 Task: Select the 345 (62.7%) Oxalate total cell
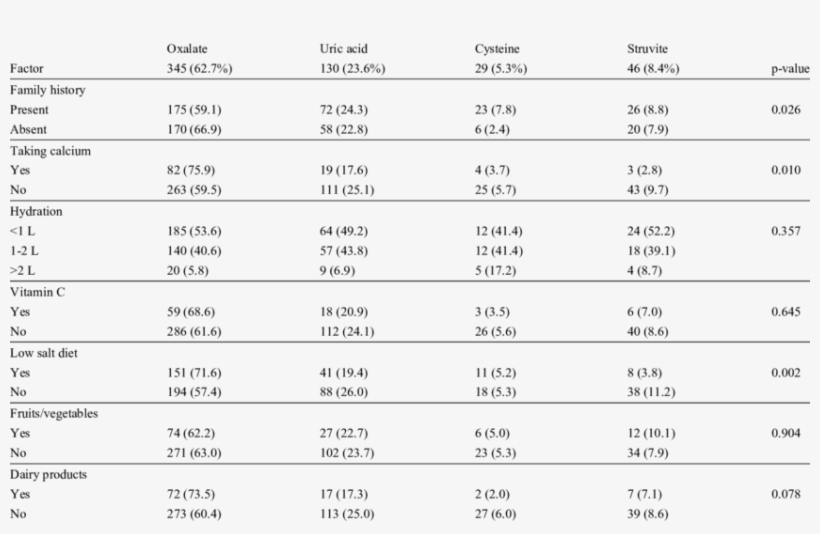click(x=199, y=69)
